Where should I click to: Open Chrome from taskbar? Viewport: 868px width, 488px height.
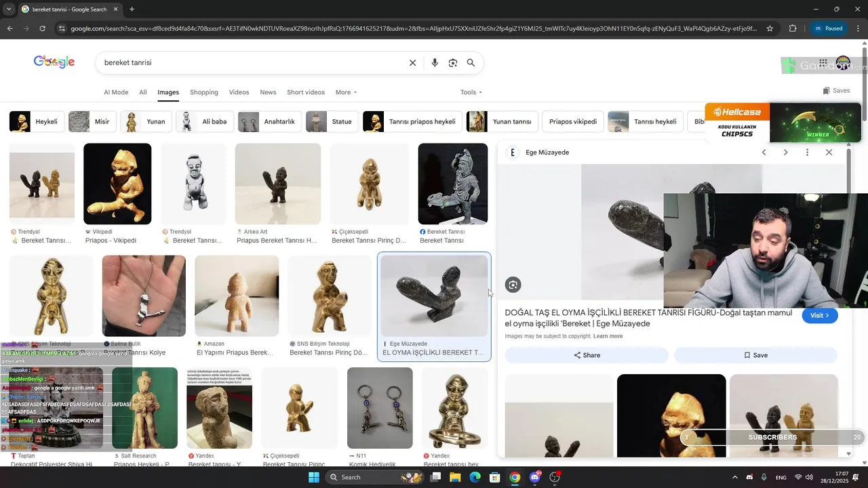click(515, 477)
